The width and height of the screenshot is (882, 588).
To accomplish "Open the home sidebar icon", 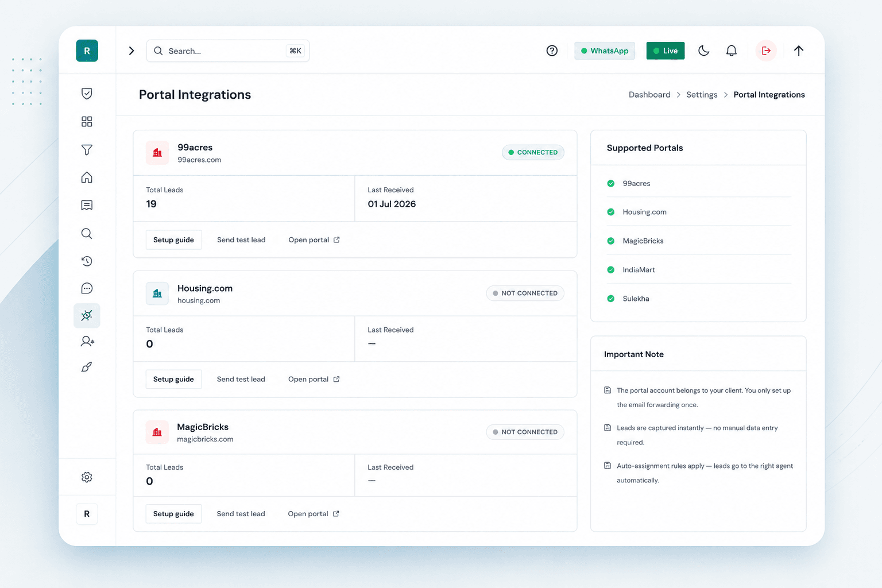I will pyautogui.click(x=87, y=177).
